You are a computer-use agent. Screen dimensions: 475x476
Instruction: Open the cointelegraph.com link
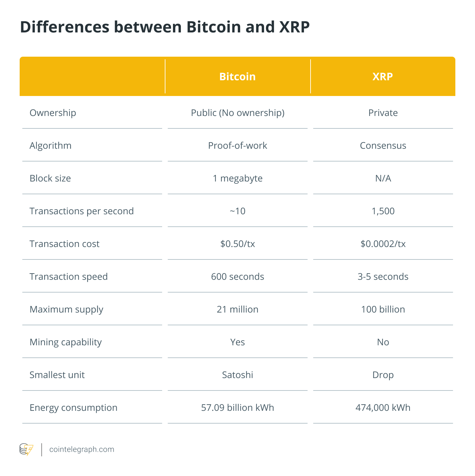82,449
